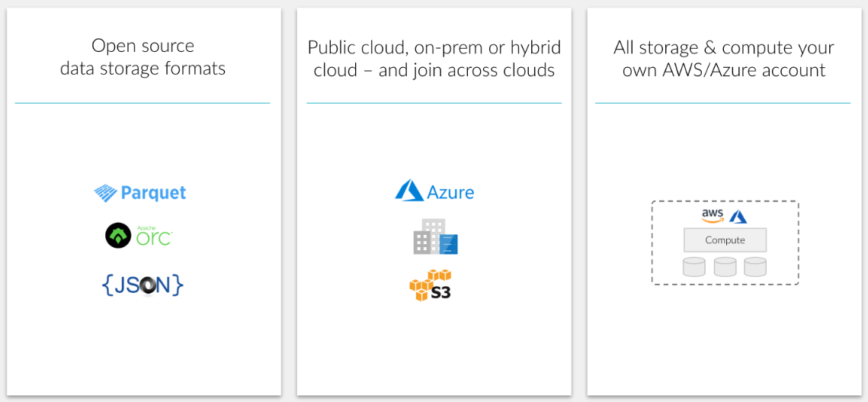The height and width of the screenshot is (402, 868).
Task: Click the blue "Parquet" wordmark text
Action: (153, 193)
